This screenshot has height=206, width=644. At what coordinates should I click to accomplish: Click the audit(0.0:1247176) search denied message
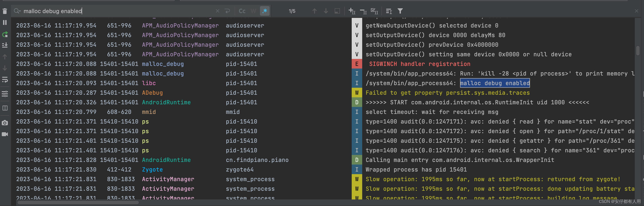click(500, 150)
